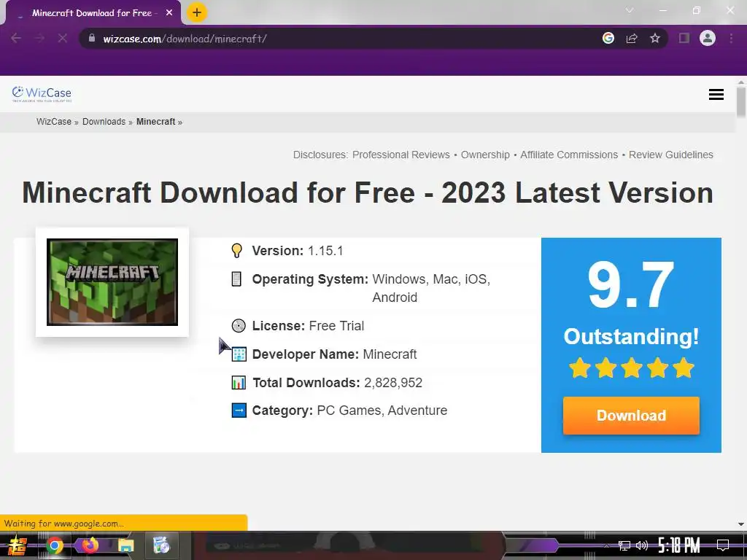Open the notification center icon
Viewport: 747px width, 560px height.
723,545
